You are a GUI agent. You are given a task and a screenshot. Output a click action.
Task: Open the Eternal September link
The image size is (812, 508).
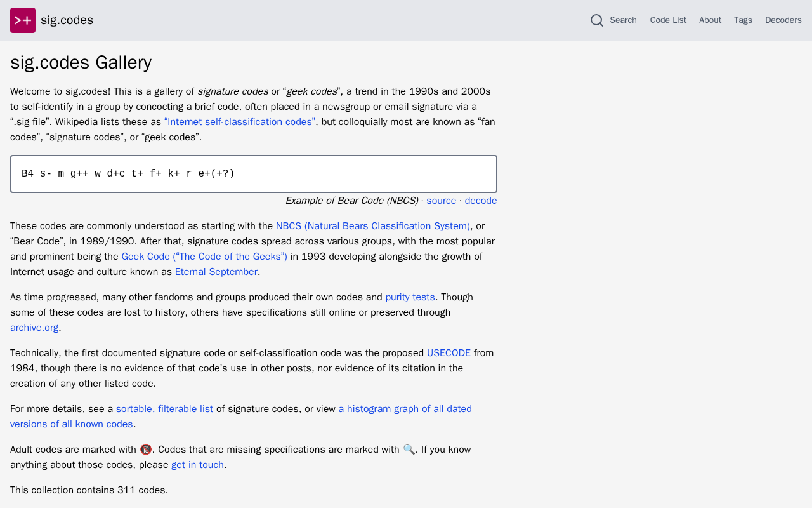pyautogui.click(x=216, y=272)
